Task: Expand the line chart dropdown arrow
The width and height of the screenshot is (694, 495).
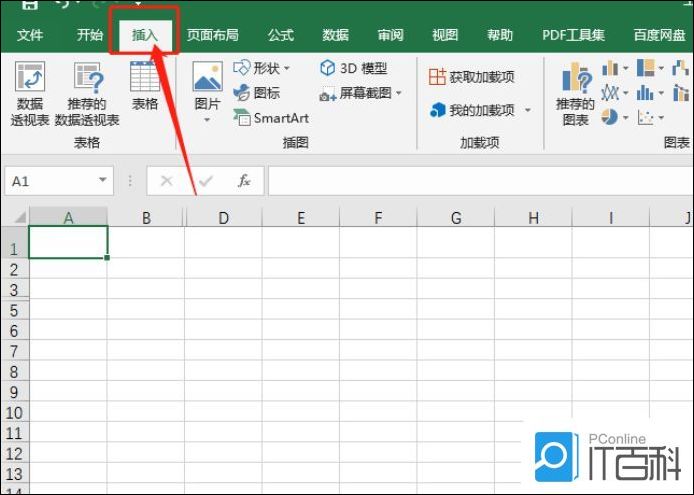Action: [x=625, y=93]
